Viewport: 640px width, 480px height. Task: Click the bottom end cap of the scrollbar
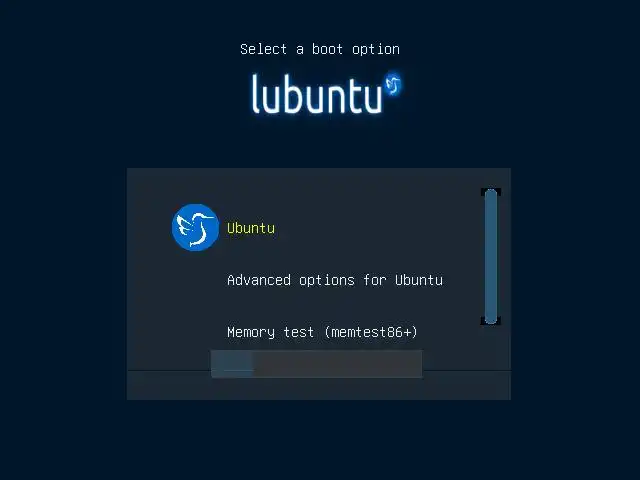point(491,320)
